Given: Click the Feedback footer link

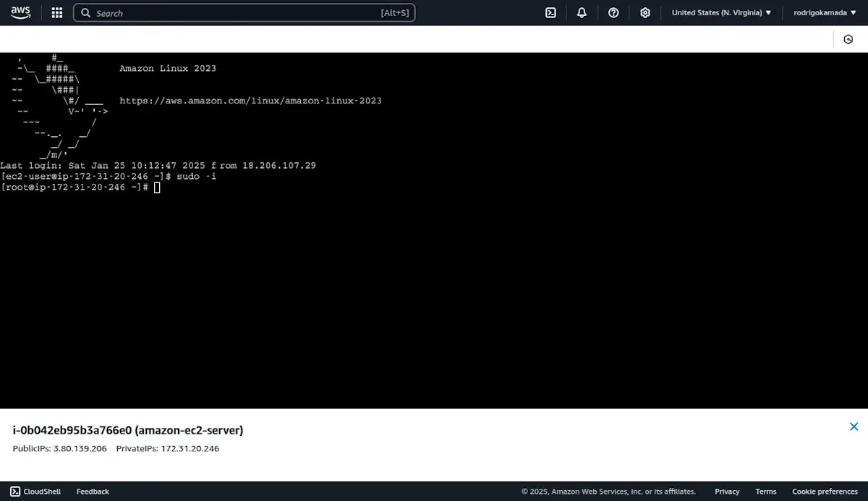Looking at the screenshot, I should (93, 492).
